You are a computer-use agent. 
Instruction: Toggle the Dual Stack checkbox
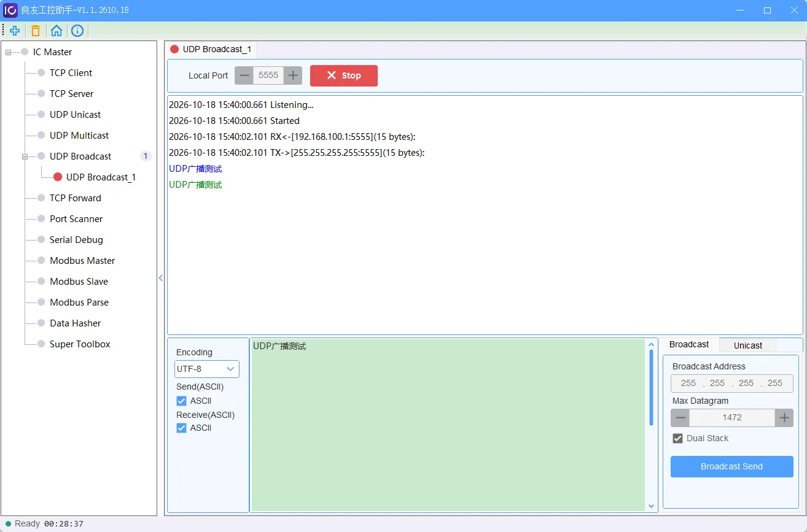(677, 438)
